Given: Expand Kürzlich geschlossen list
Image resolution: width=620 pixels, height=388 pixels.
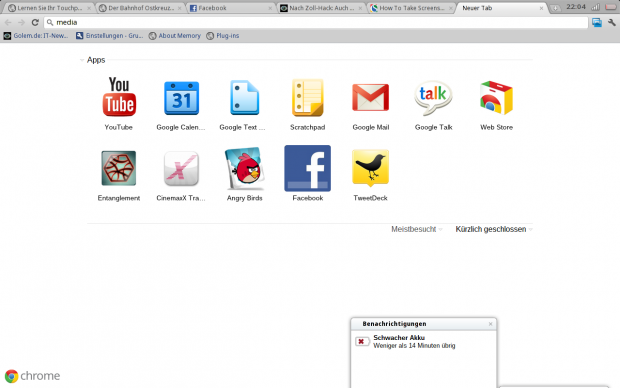Looking at the screenshot, I should tap(494, 229).
